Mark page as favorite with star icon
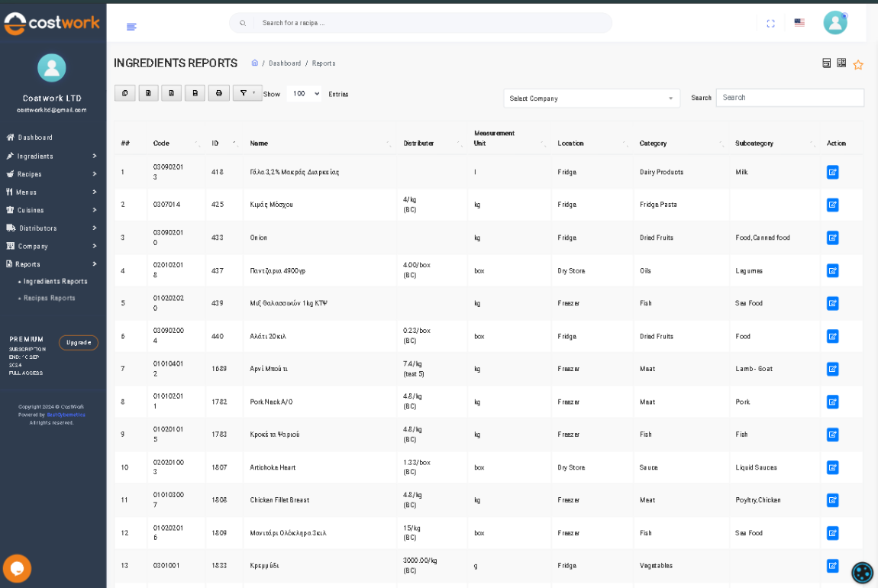878x588 pixels. click(857, 65)
